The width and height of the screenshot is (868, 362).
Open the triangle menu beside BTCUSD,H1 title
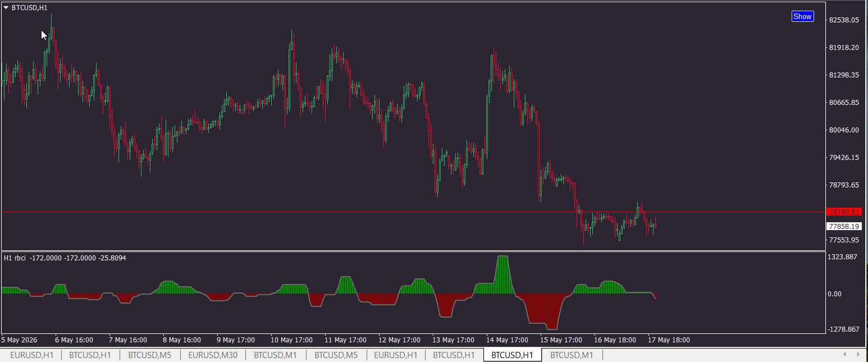tap(6, 8)
